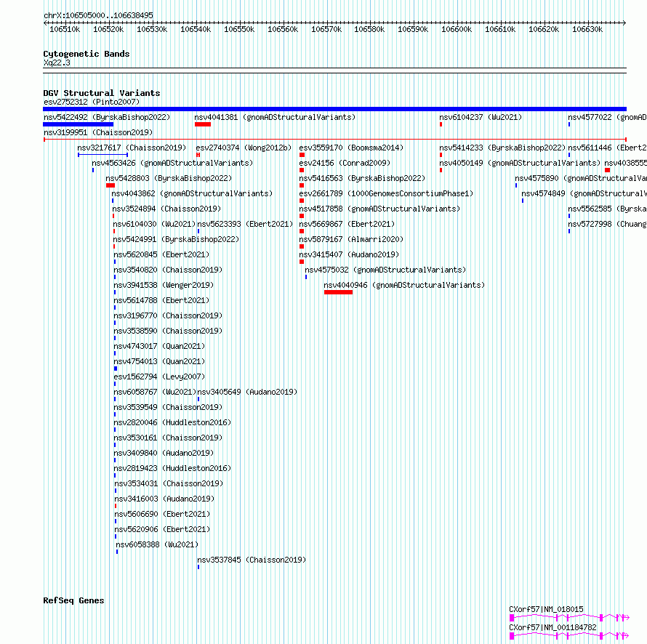The width and height of the screenshot is (647, 644).
Task: Select the Xq22.3 cytogenetic band label
Action: (57, 63)
